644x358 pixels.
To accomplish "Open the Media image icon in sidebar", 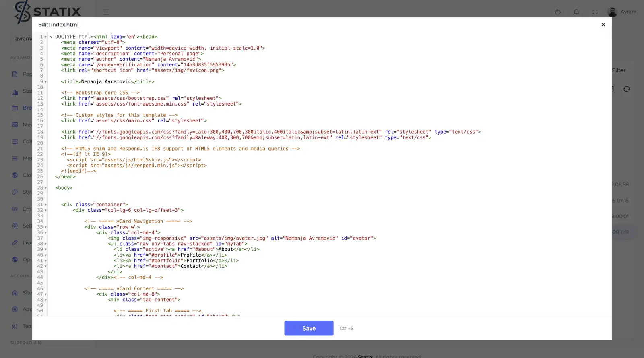I will pos(15,125).
